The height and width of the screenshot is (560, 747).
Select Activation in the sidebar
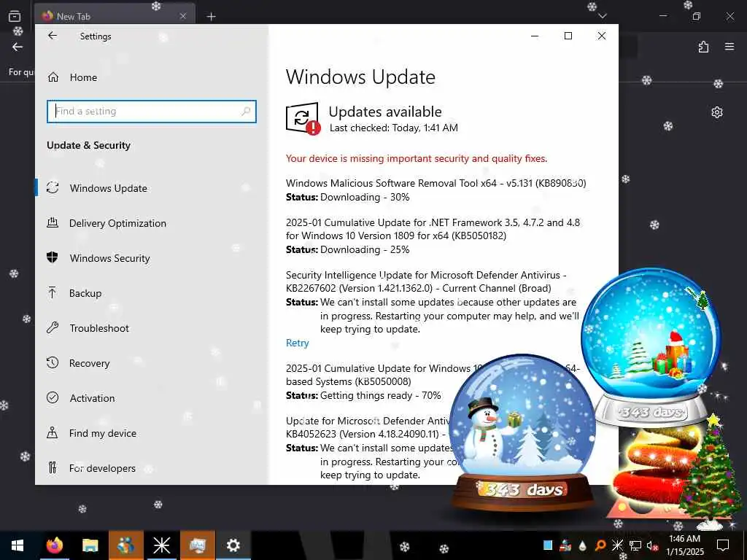(92, 398)
